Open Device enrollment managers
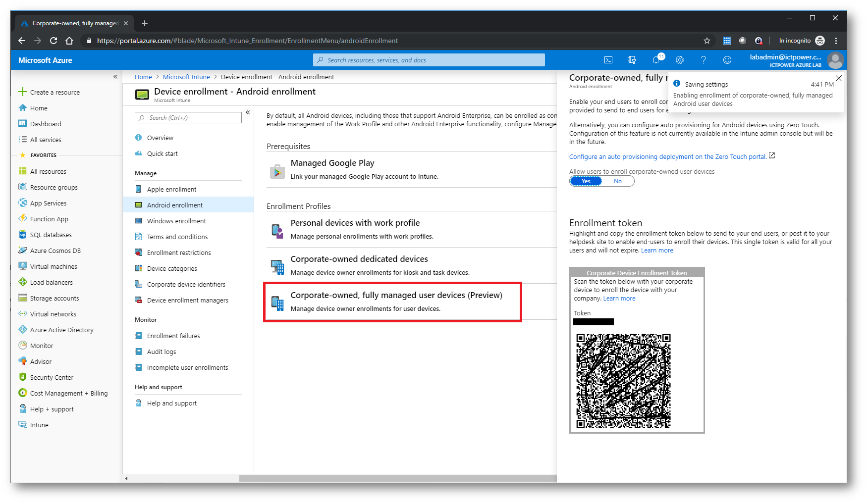This screenshot has width=868, height=504. pos(188,300)
